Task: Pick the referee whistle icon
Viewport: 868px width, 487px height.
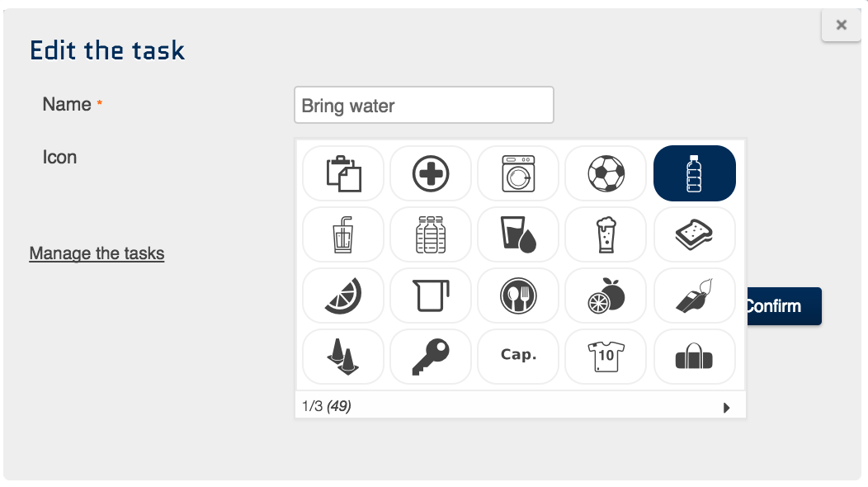Action: coord(694,296)
